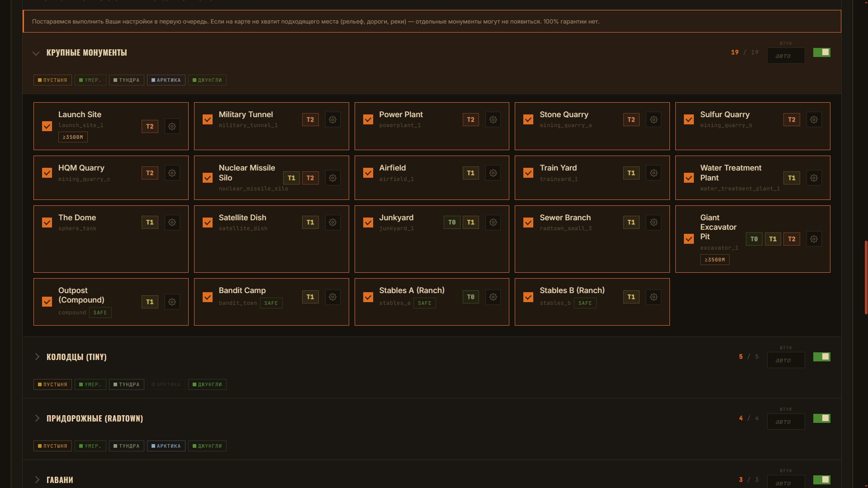Uncheck the Giant Excavator Pit checkbox
868x488 pixels.
click(689, 239)
